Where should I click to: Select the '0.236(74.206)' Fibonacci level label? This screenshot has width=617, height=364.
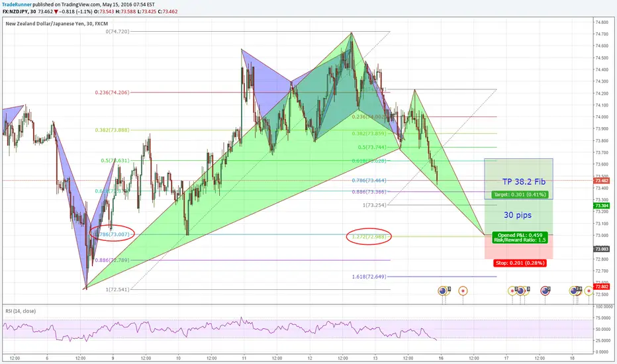[112, 93]
